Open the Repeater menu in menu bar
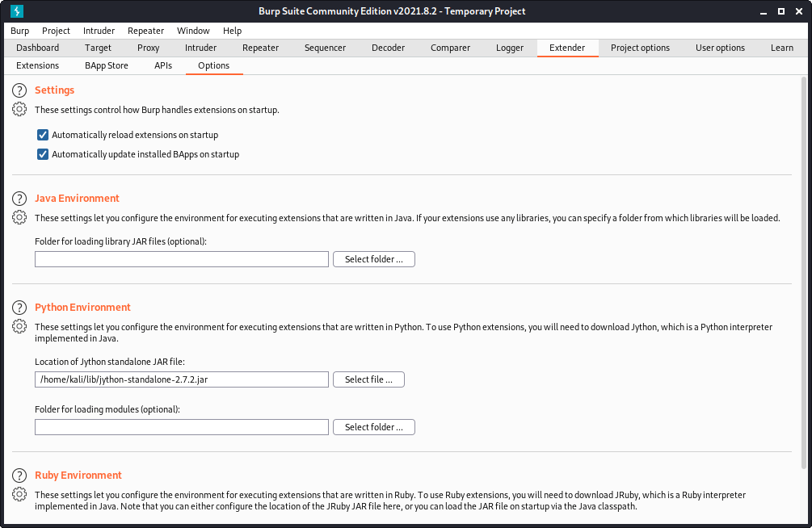This screenshot has width=812, height=528. [x=145, y=31]
